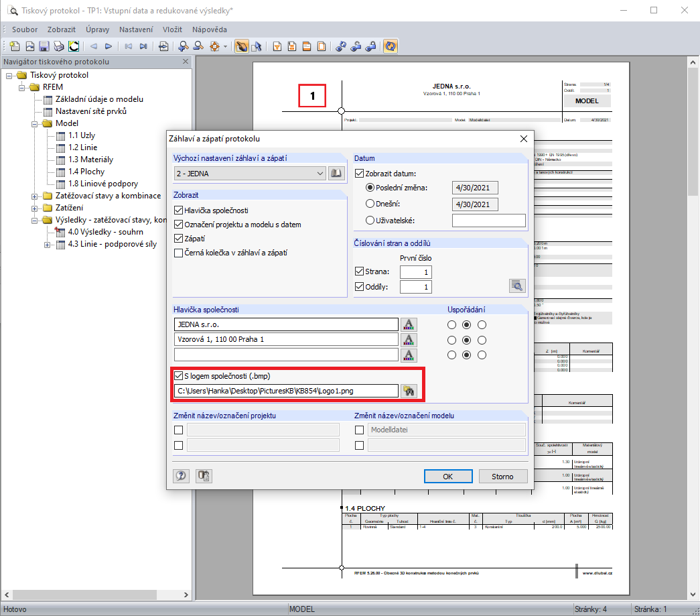
Task: Click the Strana first number field
Action: tap(415, 272)
